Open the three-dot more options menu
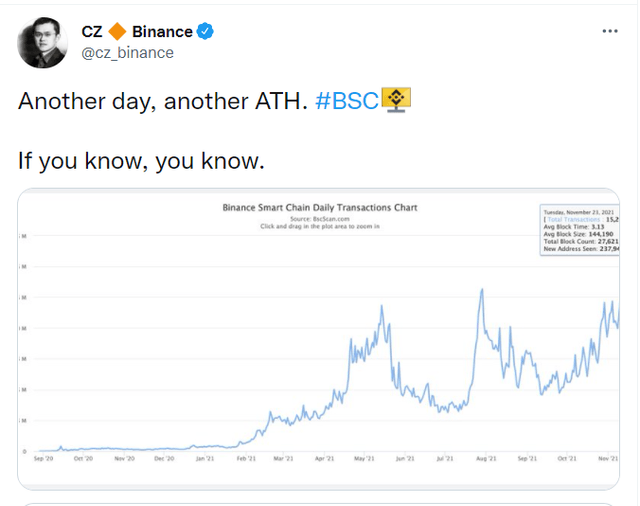This screenshot has height=506, width=640. coord(610,31)
